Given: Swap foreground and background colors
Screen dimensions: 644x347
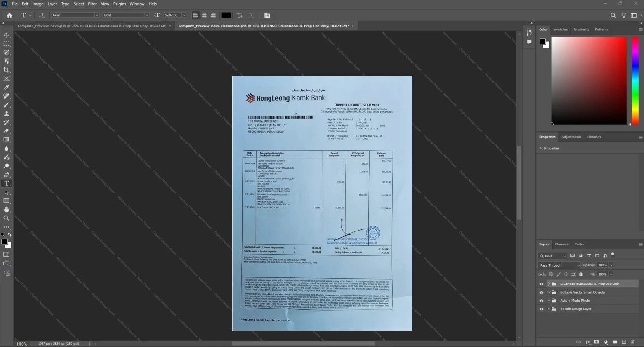Looking at the screenshot, I should pos(10,235).
